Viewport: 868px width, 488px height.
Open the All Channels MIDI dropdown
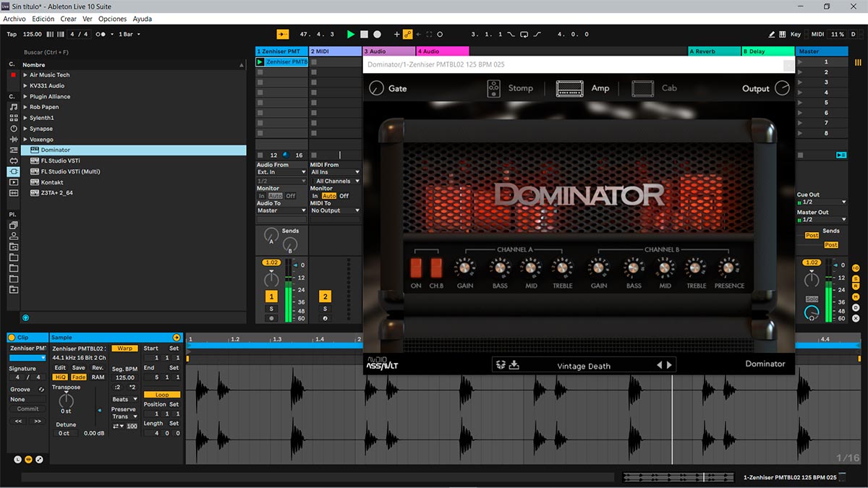335,181
